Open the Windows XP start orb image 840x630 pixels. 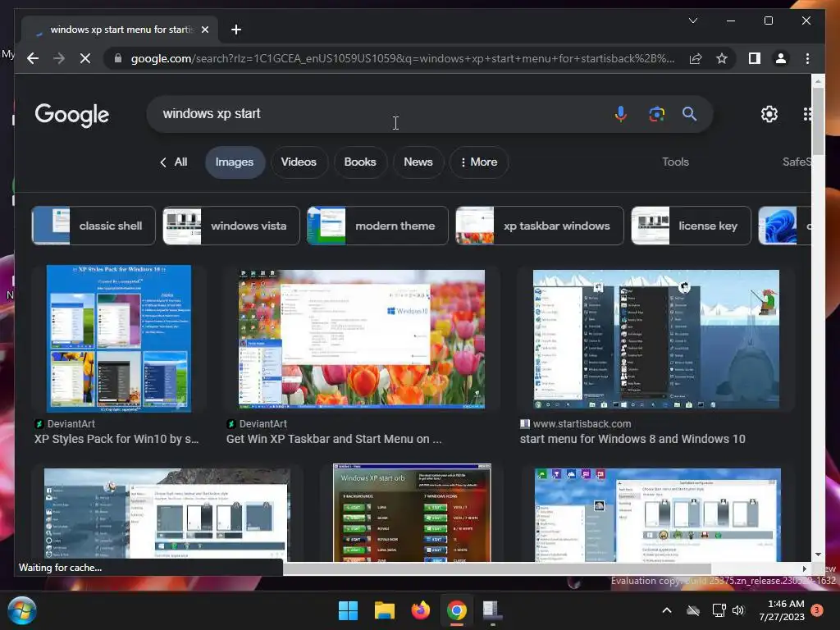pos(412,513)
